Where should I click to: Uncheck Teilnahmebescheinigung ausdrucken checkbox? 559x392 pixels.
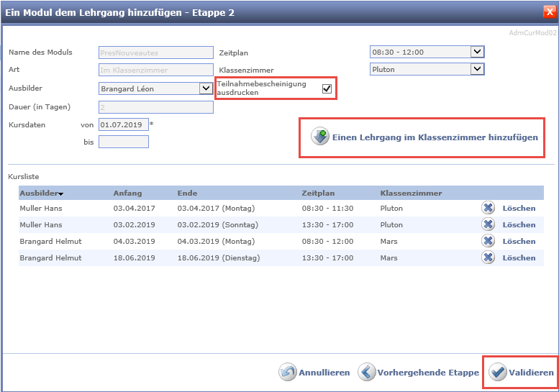(327, 88)
